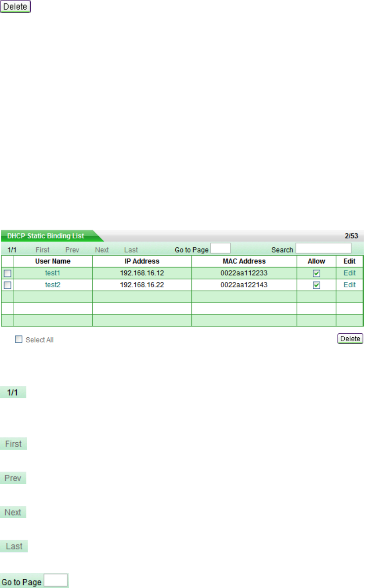Click the Delete button below the binding list
The width and height of the screenshot is (365, 588).
coord(350,339)
